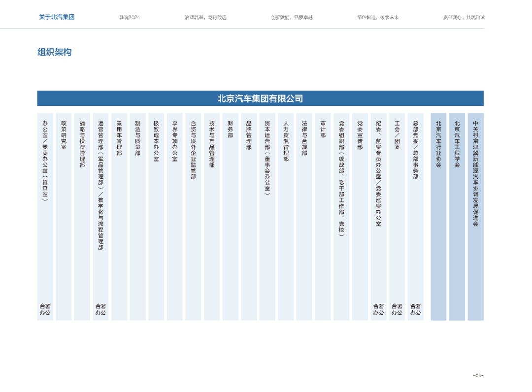Select the 总部党委/总部事务部 column
The width and height of the screenshot is (532, 392).
pyautogui.click(x=416, y=217)
